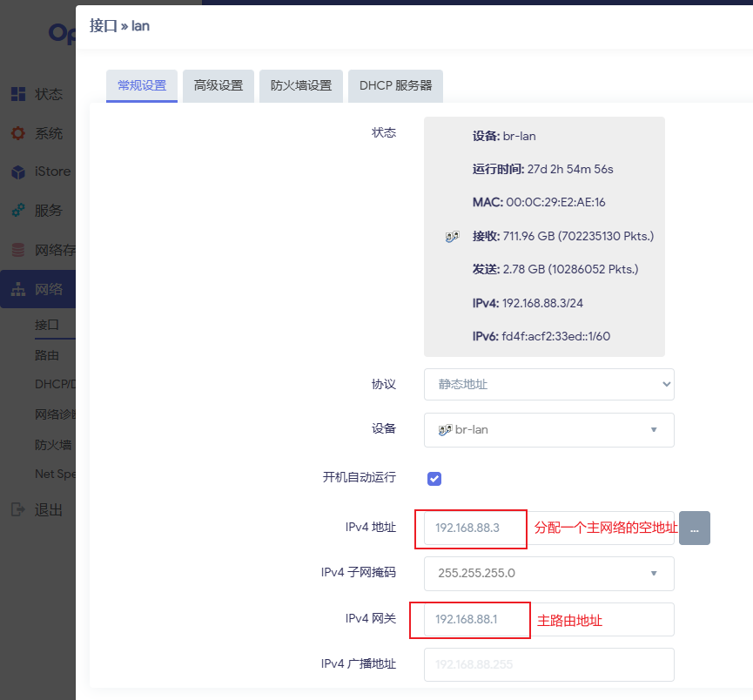Open the 防火墙设置 tab
Image resolution: width=753 pixels, height=700 pixels.
[301, 85]
